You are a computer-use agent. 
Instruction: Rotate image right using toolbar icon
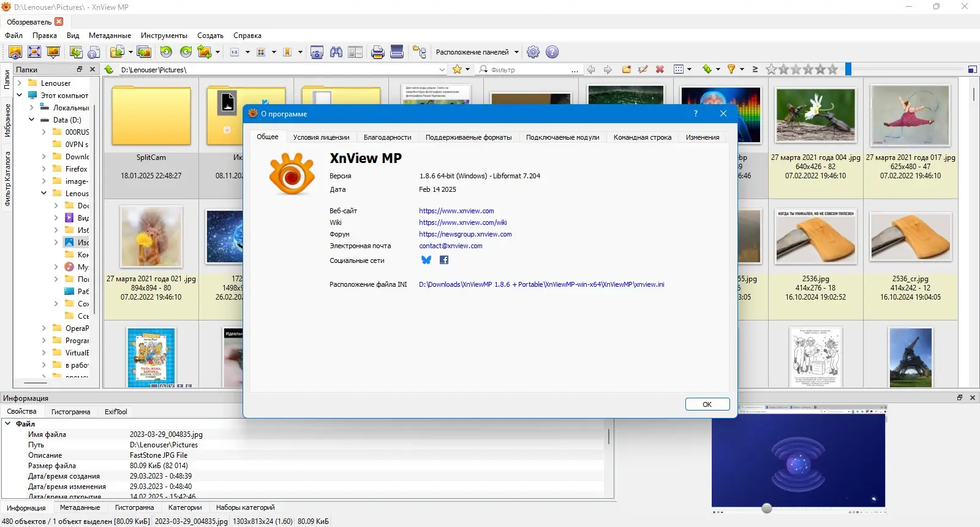point(186,52)
